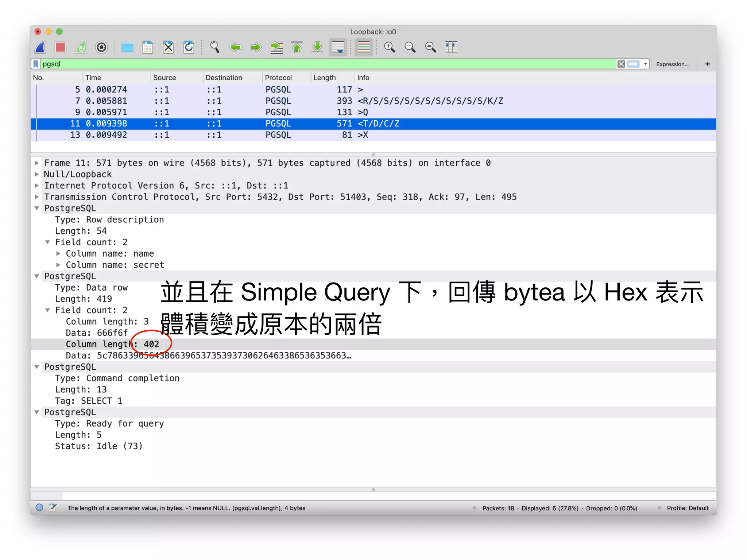747x560 pixels.
Task: Select packet 9 with Info >Q
Action: click(373, 112)
